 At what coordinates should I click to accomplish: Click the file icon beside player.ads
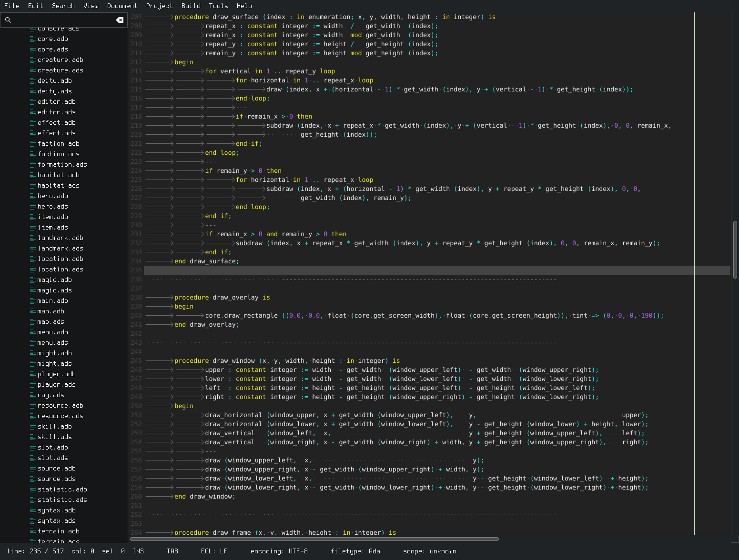click(x=33, y=385)
